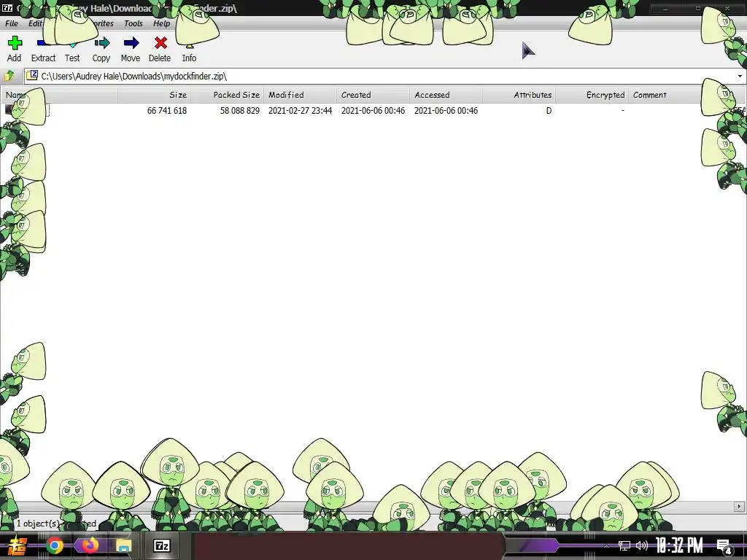Click the taskbar clock 10:32 PM
747x560 pixels.
[x=679, y=545]
